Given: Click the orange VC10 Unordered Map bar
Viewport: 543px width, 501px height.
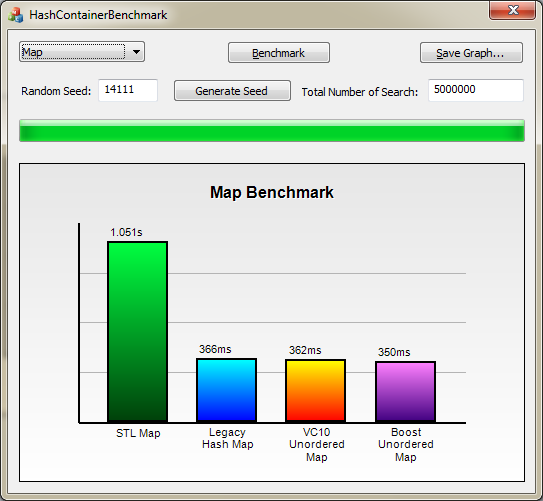Looking at the screenshot, I should (x=315, y=391).
